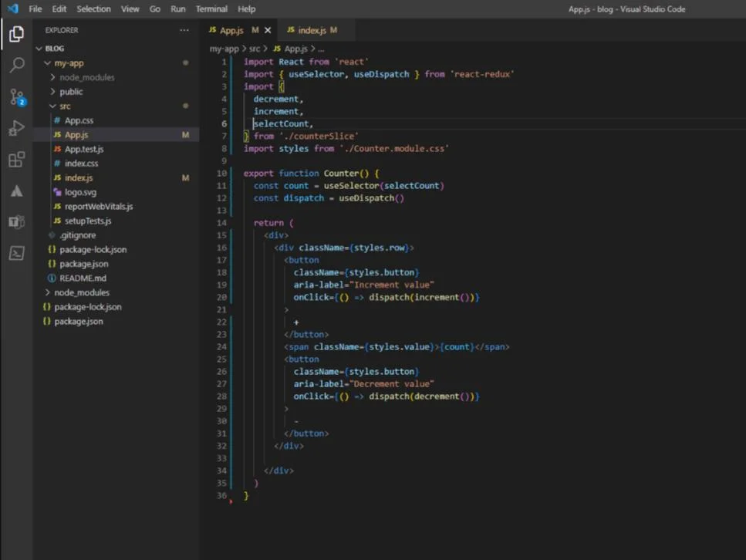Click the CSS icon next to App.css
This screenshot has width=746, height=560.
pos(57,120)
